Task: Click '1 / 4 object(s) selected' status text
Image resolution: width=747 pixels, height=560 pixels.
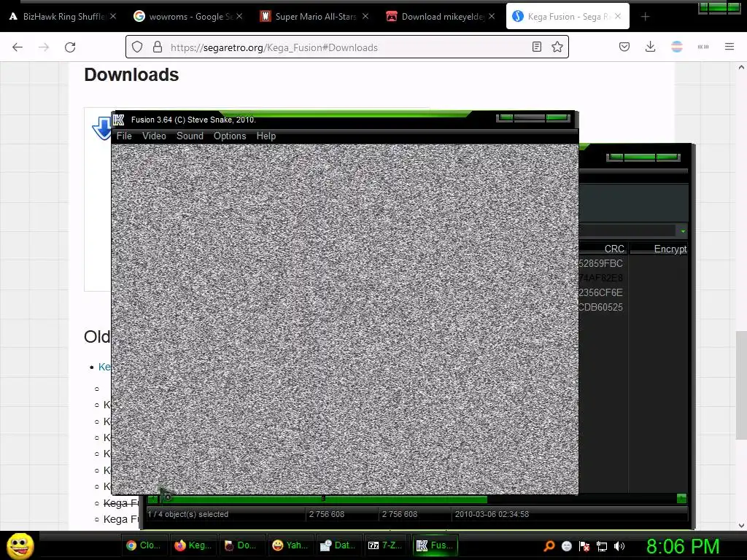Action: point(188,514)
